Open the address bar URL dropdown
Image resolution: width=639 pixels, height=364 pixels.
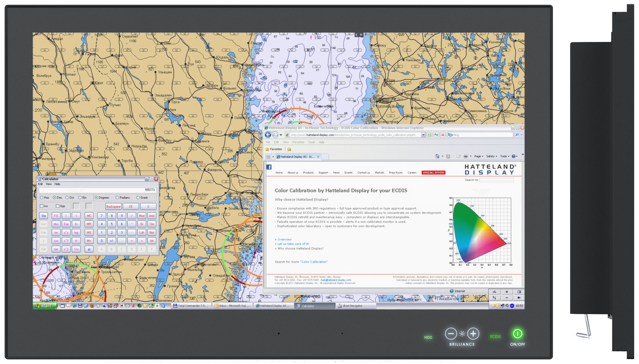(423, 135)
